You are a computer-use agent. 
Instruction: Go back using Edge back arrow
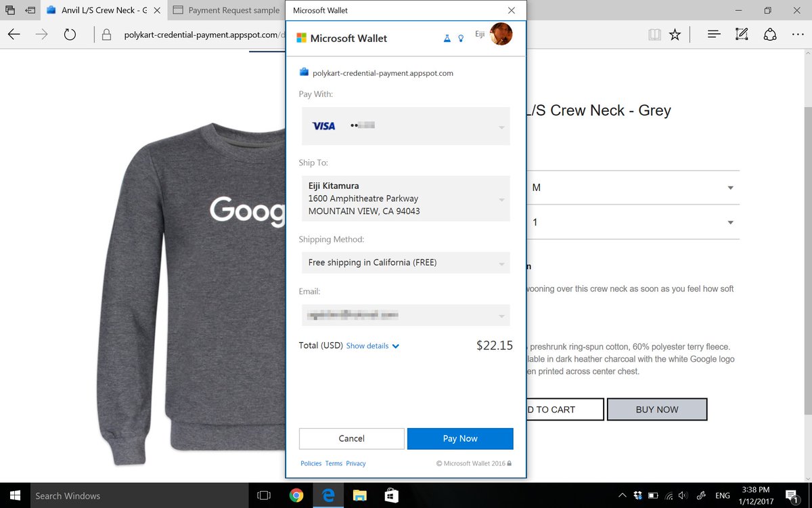click(x=14, y=35)
